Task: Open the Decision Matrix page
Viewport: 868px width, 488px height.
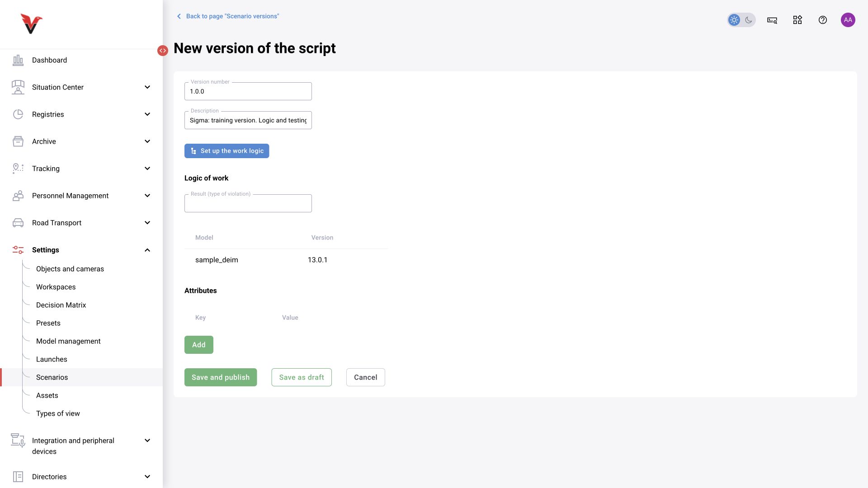Action: click(x=61, y=305)
